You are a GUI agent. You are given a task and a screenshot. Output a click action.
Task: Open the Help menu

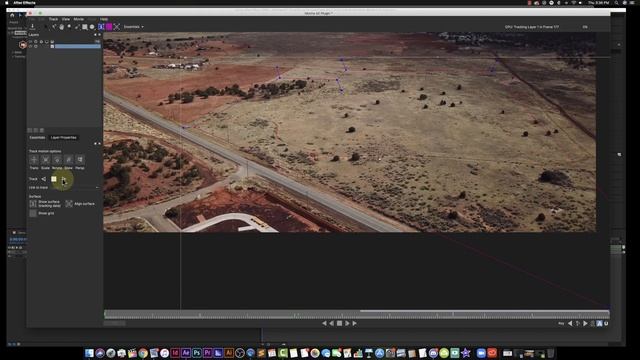[104, 19]
